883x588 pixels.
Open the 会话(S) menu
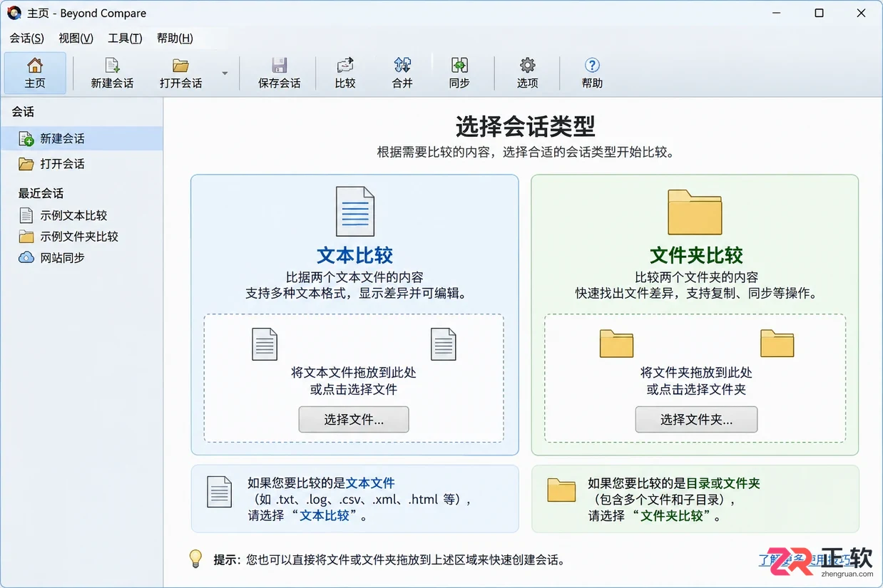click(26, 38)
